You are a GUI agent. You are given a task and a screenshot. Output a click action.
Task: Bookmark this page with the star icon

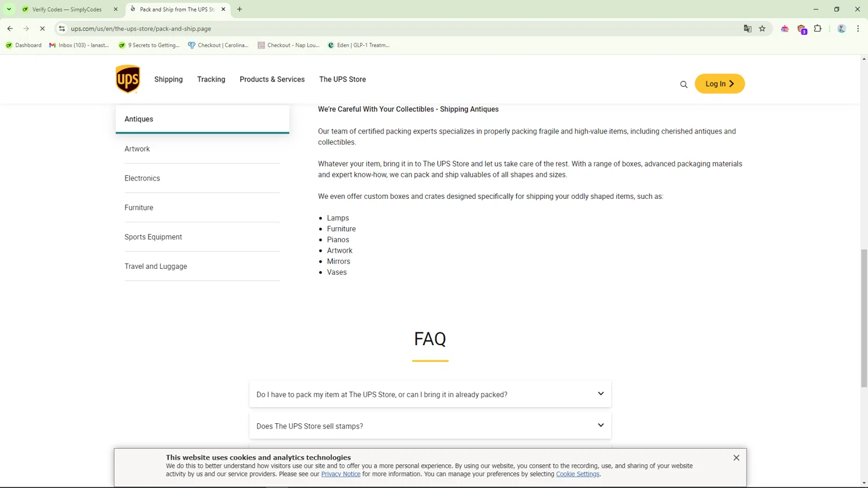pyautogui.click(x=762, y=28)
